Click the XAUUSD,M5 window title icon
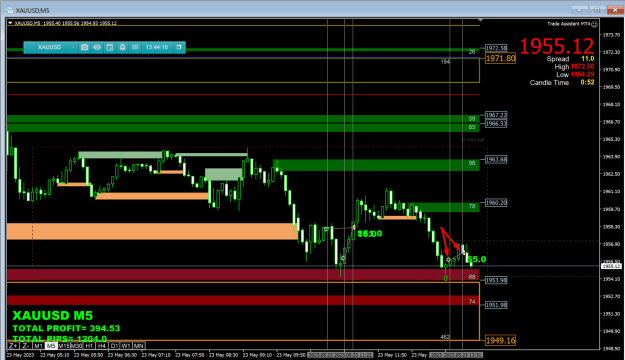This screenshot has width=625, height=360. tap(10, 10)
